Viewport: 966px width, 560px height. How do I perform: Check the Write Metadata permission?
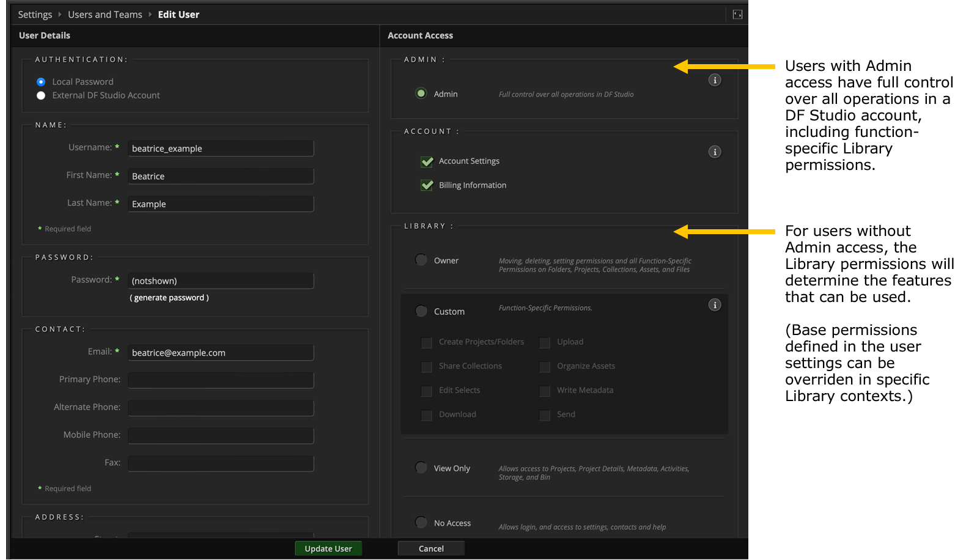point(545,391)
